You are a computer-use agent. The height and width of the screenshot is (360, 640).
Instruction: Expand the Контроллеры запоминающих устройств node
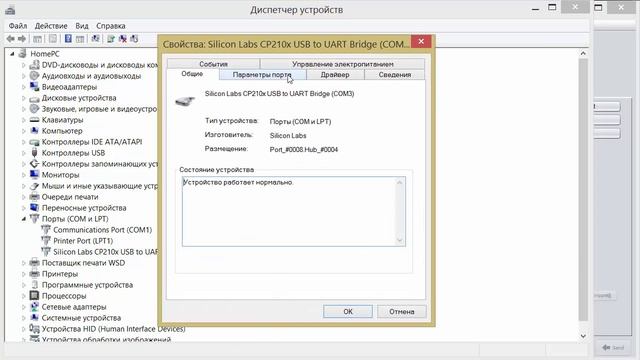pos(24,164)
